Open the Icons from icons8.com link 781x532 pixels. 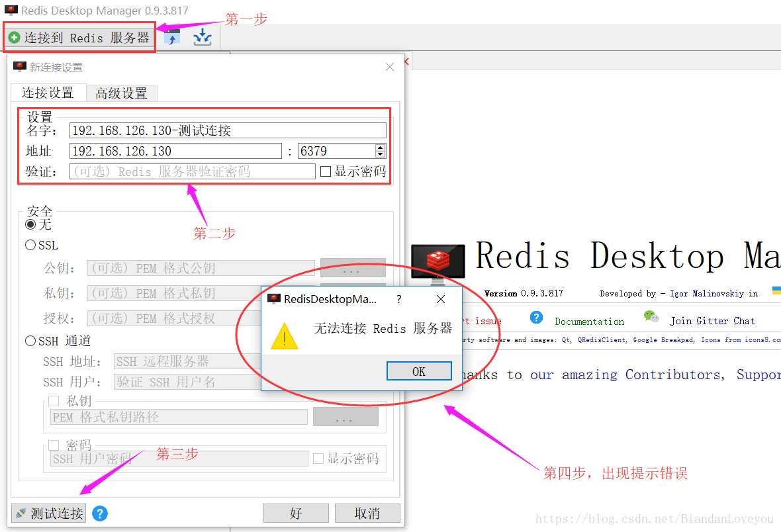[x=741, y=339]
